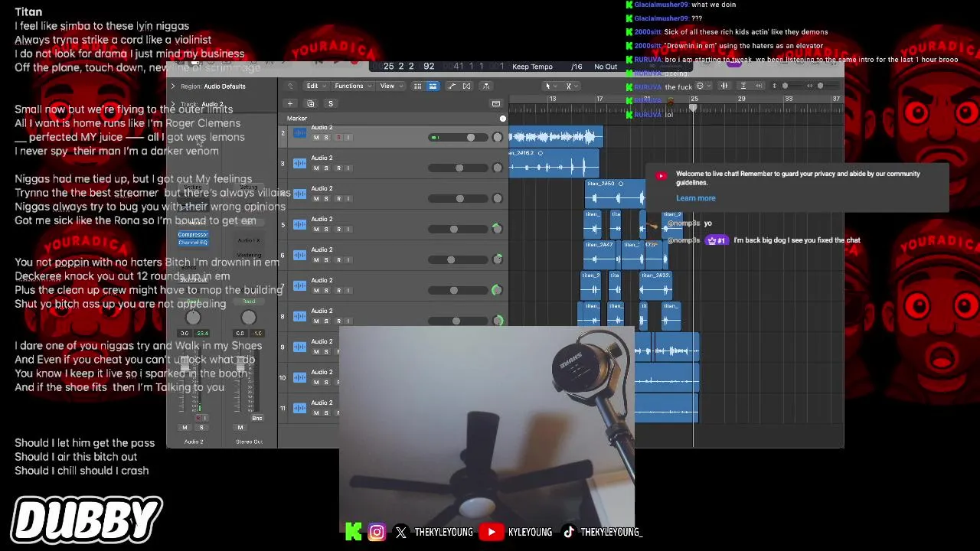Expand the Track Audio 2 disclosure triangle
980x551 pixels.
click(x=173, y=104)
